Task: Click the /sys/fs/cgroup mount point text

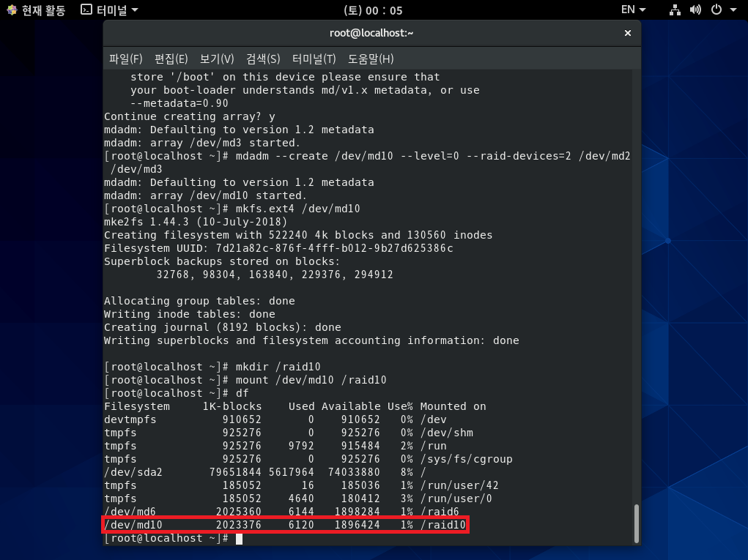Action: click(x=466, y=459)
